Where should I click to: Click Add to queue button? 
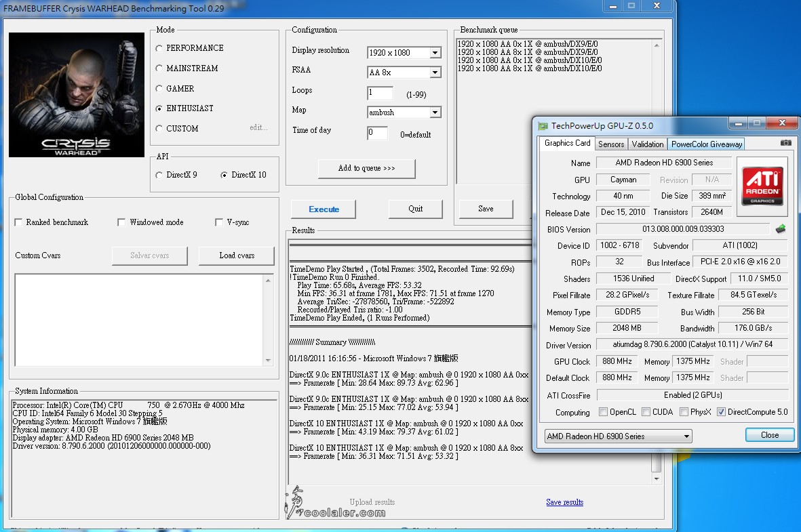coord(366,169)
